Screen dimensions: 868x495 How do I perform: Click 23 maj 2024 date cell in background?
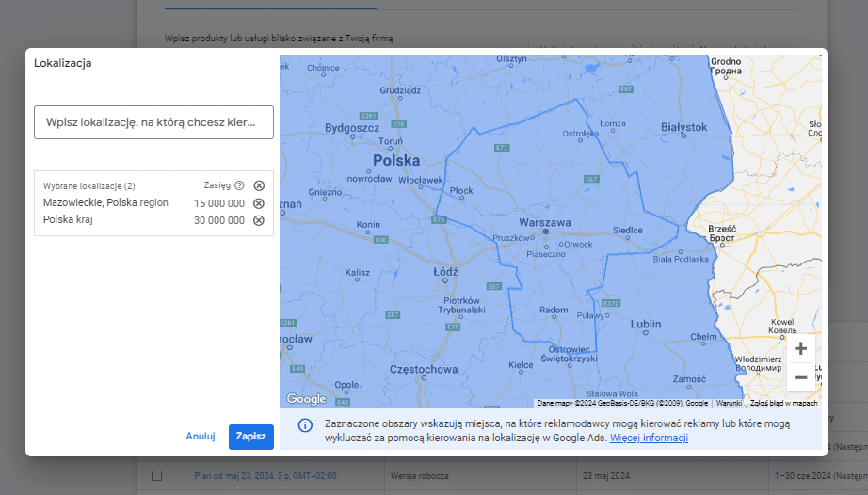pyautogui.click(x=606, y=475)
